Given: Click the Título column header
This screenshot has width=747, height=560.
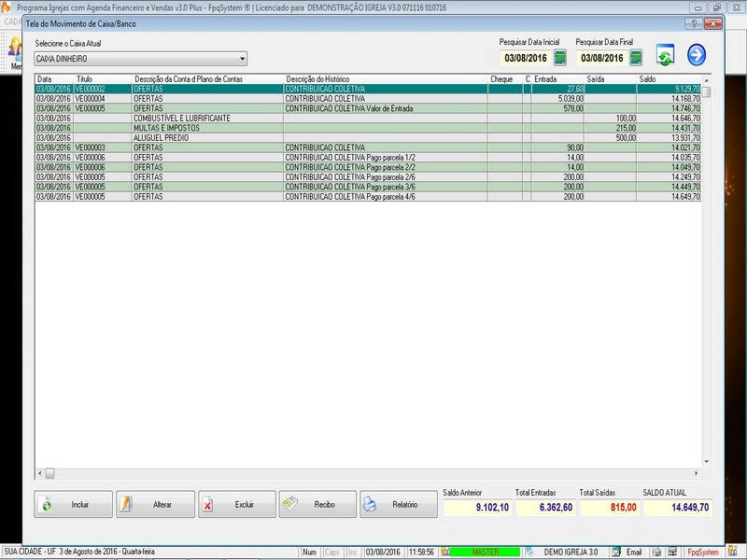Looking at the screenshot, I should tap(103, 79).
